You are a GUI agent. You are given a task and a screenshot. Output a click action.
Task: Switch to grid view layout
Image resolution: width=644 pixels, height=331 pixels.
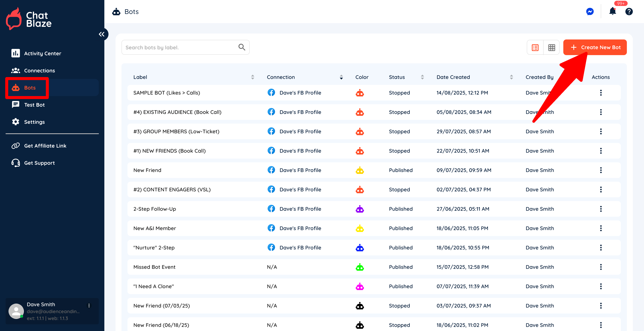[552, 47]
